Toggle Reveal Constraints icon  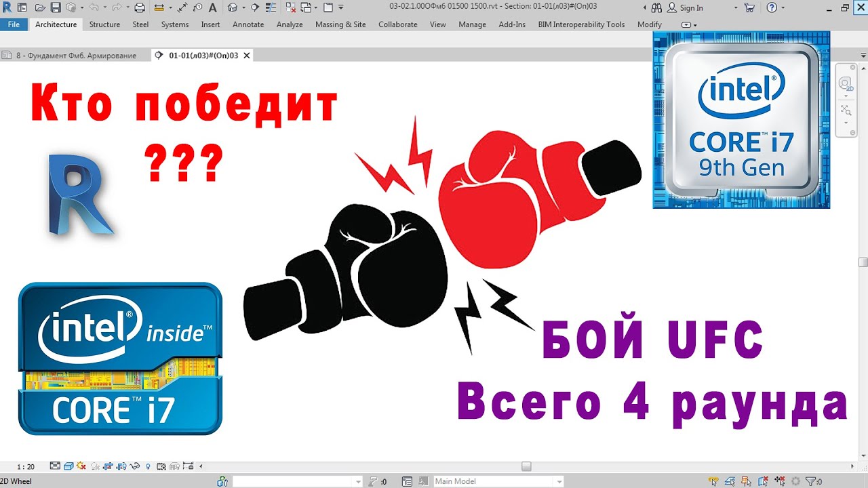click(x=188, y=466)
